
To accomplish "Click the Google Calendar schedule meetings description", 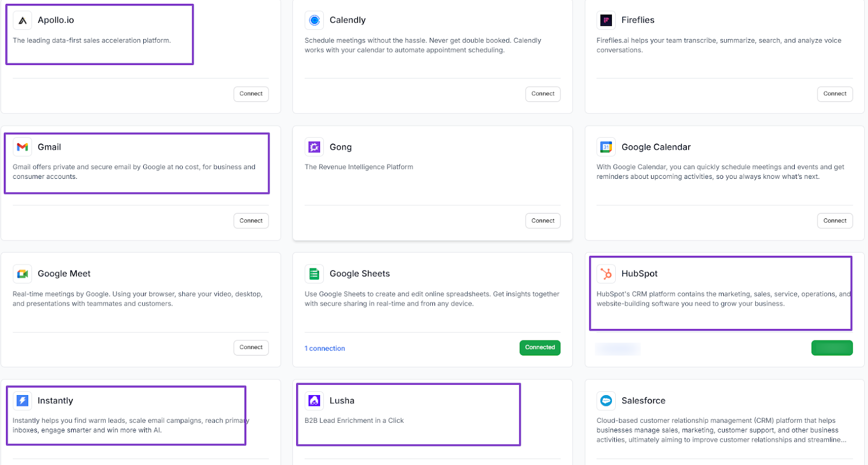I will pos(720,172).
